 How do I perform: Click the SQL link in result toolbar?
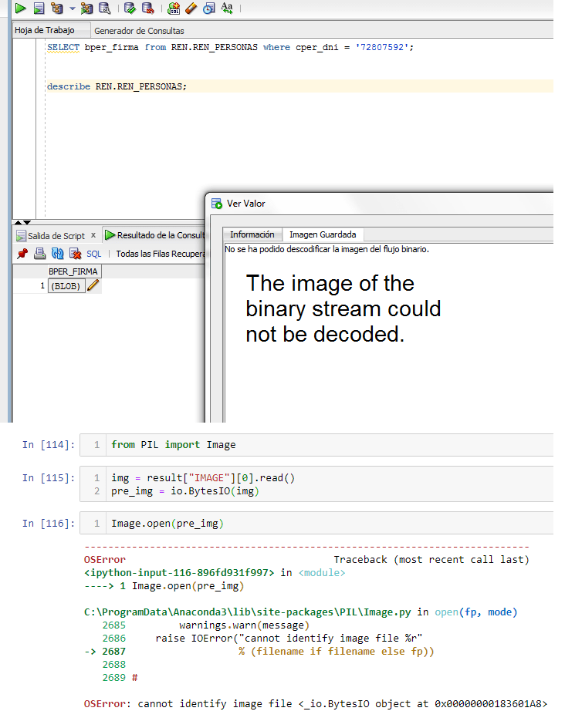point(94,254)
